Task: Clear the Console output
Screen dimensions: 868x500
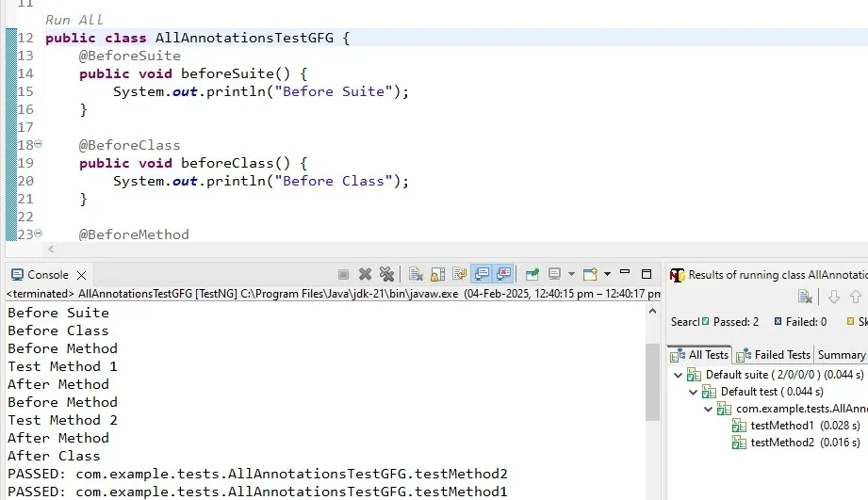Action: coord(416,274)
